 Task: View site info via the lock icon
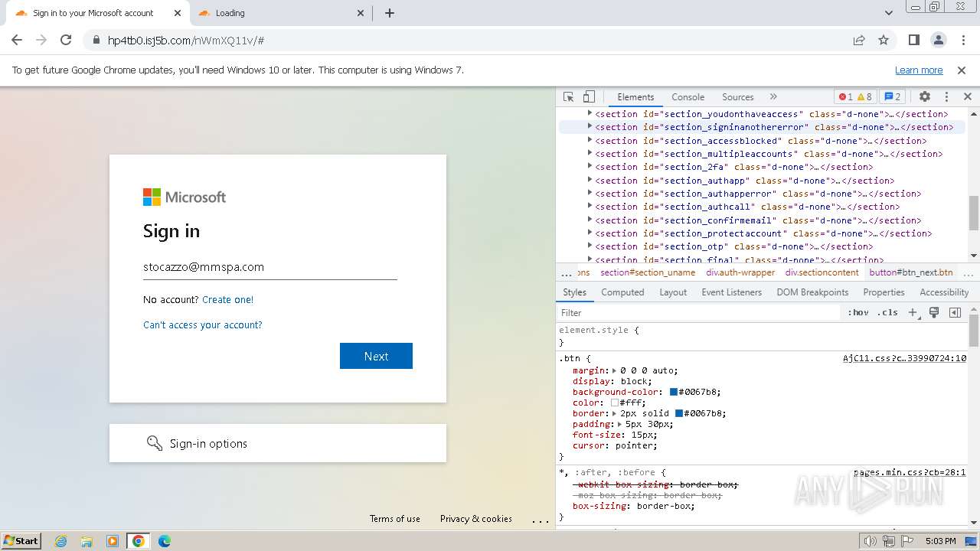96,40
